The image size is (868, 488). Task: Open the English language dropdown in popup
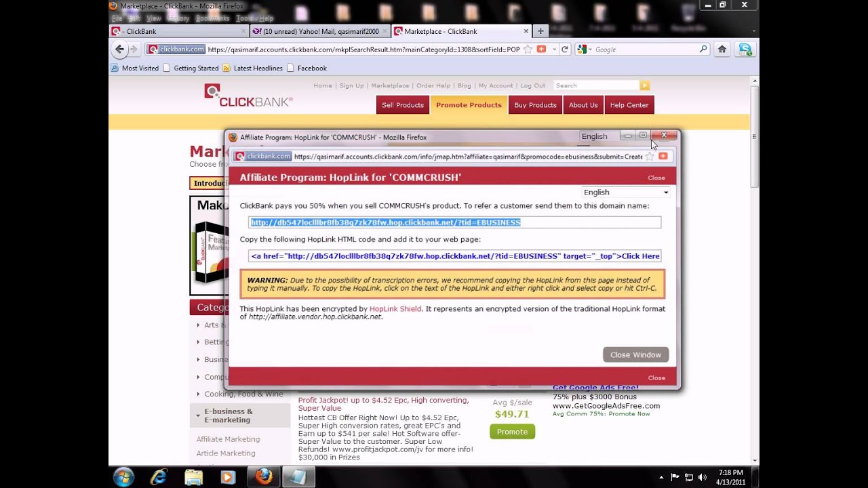(626, 192)
